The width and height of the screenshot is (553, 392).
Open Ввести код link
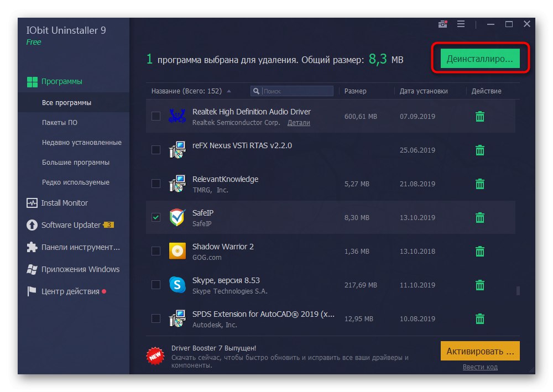[x=480, y=367]
